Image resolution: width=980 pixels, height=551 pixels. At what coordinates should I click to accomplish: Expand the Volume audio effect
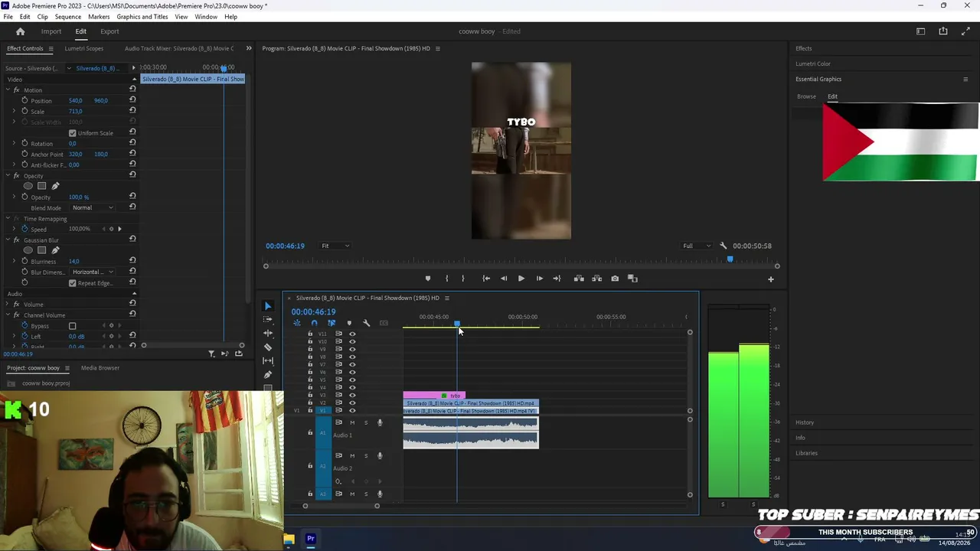pos(8,305)
